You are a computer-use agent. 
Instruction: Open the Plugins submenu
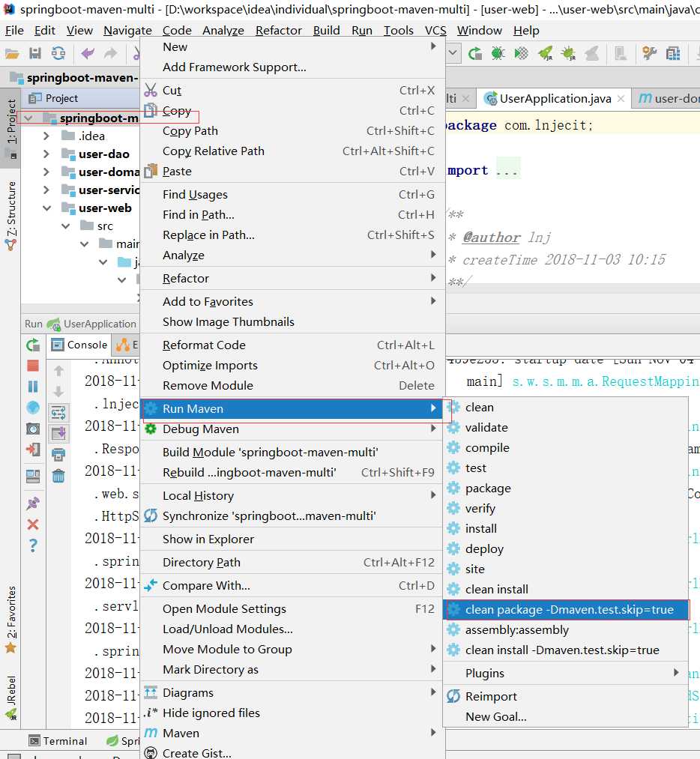pyautogui.click(x=565, y=674)
